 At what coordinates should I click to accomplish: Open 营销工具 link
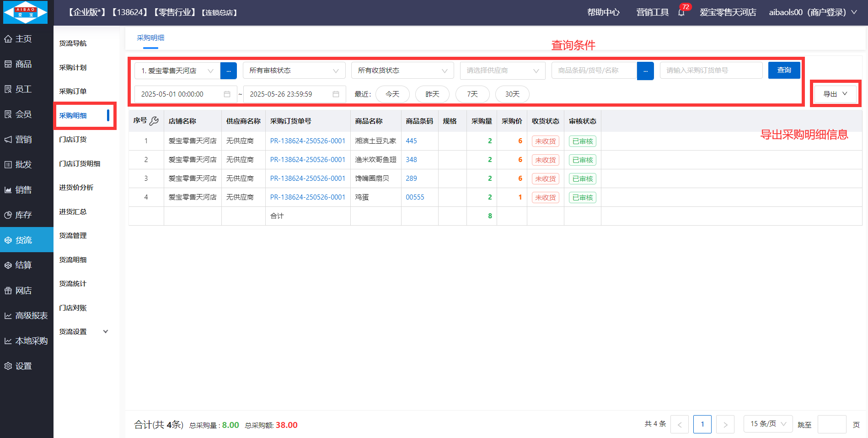pyautogui.click(x=653, y=12)
